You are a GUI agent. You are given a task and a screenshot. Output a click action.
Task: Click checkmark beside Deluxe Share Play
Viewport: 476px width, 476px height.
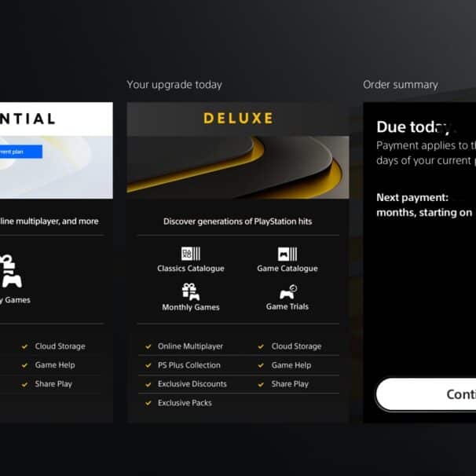(x=261, y=384)
